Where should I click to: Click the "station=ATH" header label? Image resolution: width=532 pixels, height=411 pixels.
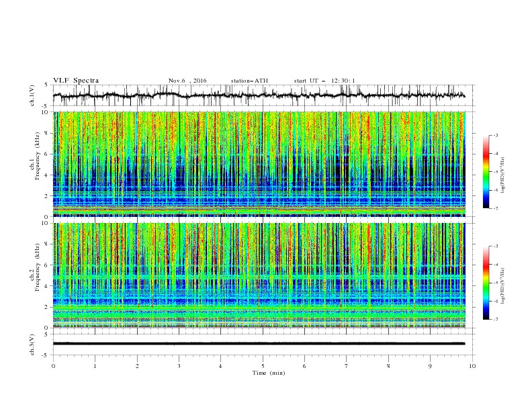click(249, 81)
